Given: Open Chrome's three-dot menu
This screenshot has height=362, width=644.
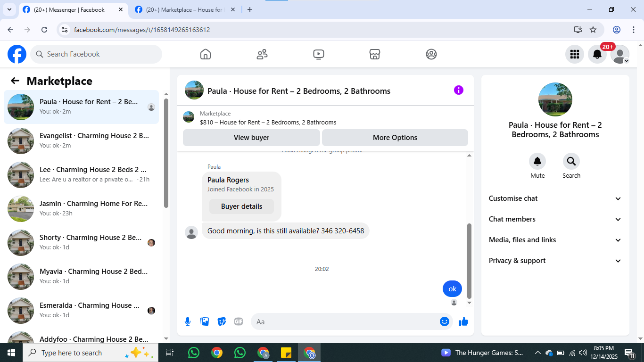Looking at the screenshot, I should (634, 30).
